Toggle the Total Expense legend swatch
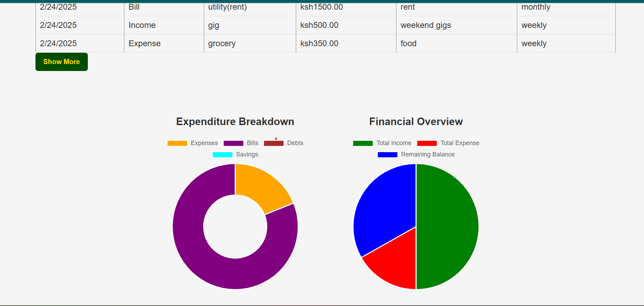Screen dimensions: 644x306 (427, 143)
